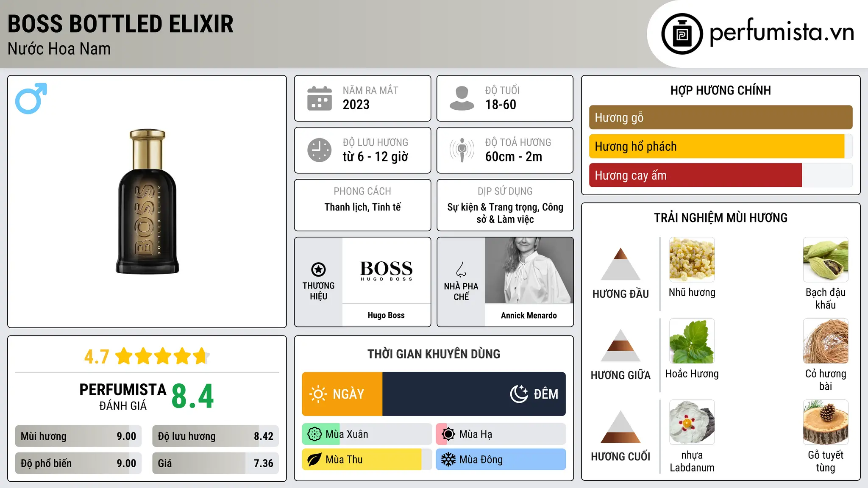Click the Mùi hương 9.00 rating bar
Image resolution: width=868 pixels, height=488 pixels.
[78, 436]
